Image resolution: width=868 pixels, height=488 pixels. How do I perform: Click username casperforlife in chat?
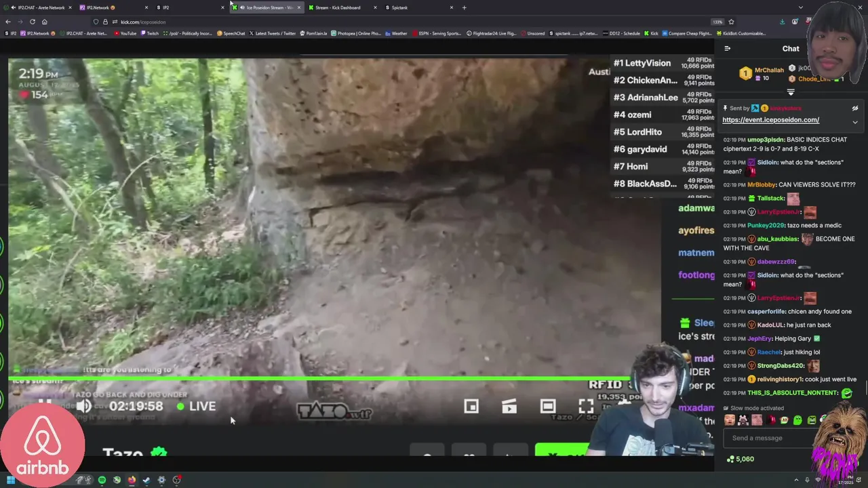[766, 312]
